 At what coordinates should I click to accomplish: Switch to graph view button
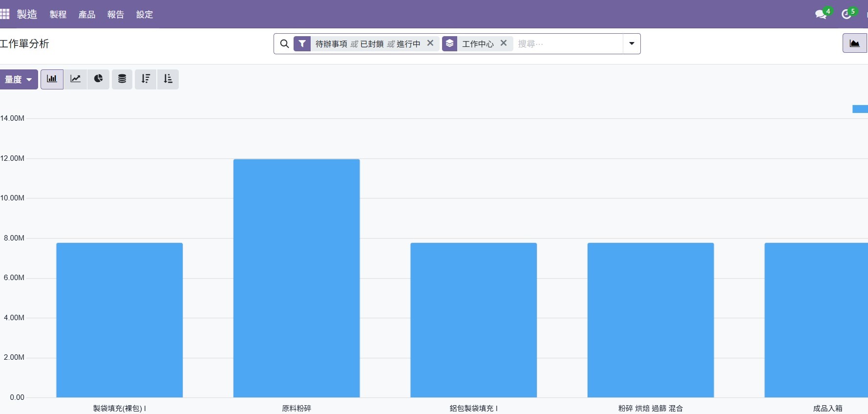click(855, 43)
